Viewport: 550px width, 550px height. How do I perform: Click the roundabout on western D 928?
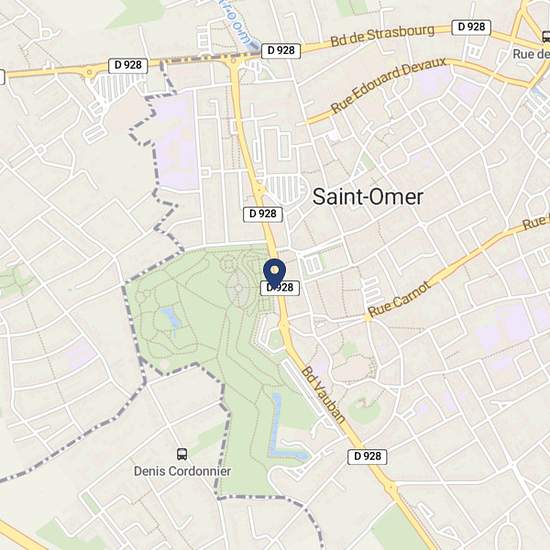point(89,73)
